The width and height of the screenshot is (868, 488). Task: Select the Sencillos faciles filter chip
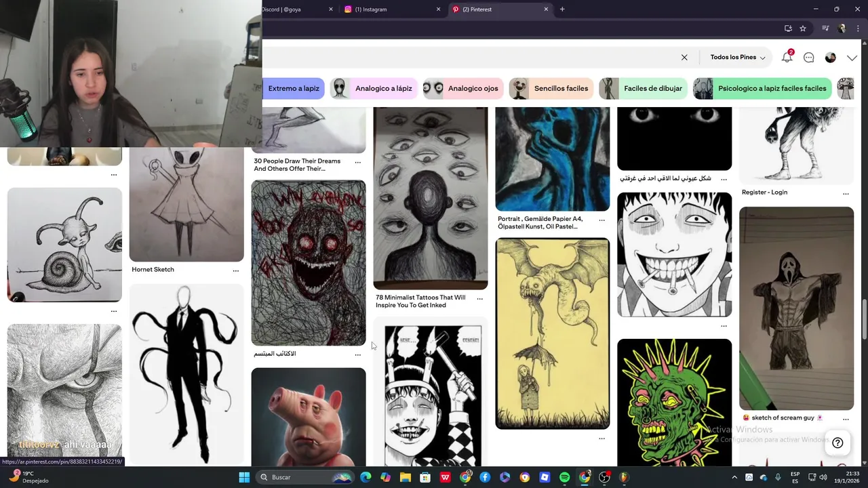pyautogui.click(x=551, y=88)
